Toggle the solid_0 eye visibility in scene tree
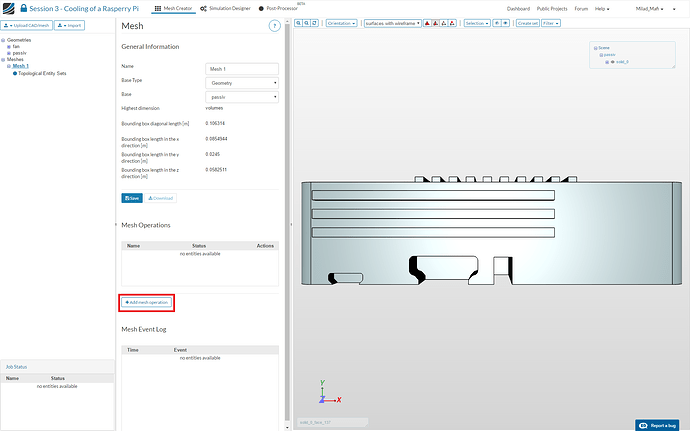 613,62
